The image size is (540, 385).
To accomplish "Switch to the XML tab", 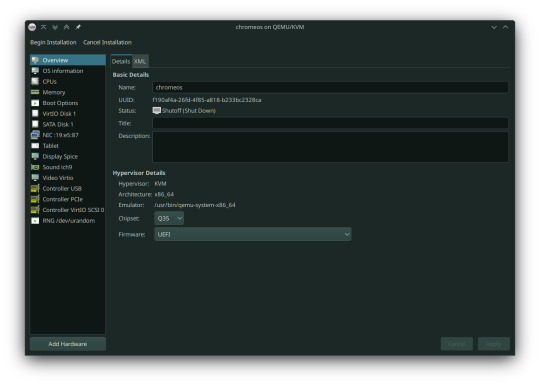I will (140, 61).
